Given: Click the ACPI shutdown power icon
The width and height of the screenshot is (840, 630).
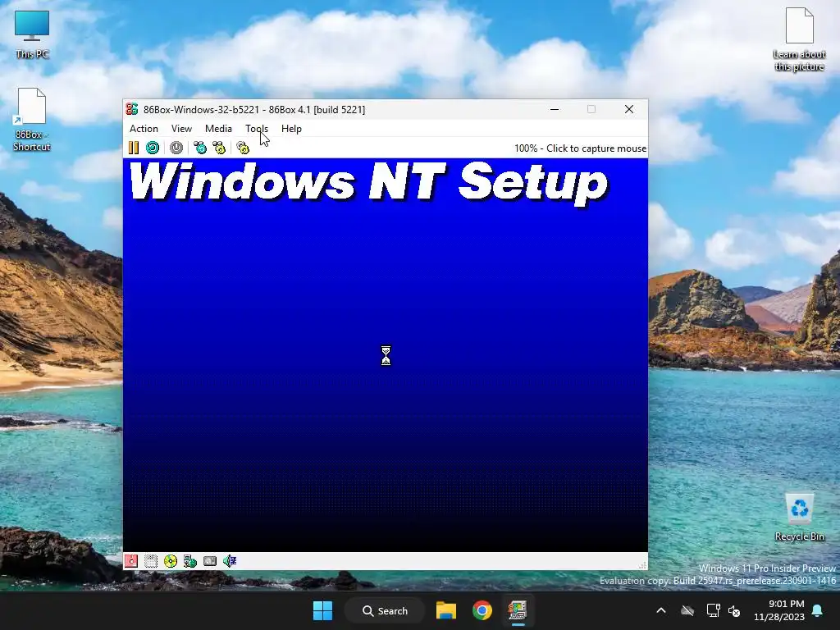Looking at the screenshot, I should 176,148.
